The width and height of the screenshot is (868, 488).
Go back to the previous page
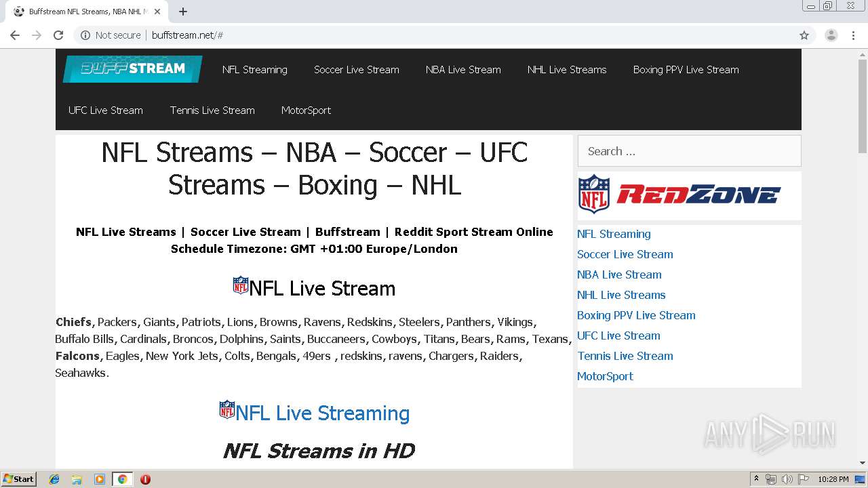[x=15, y=35]
